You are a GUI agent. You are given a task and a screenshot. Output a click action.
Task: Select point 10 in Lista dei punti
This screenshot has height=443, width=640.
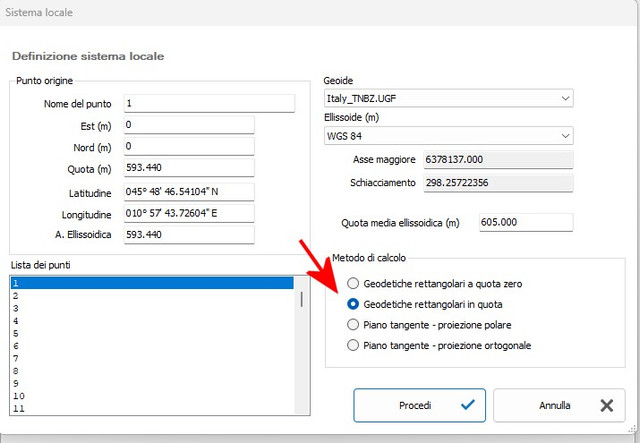point(152,396)
